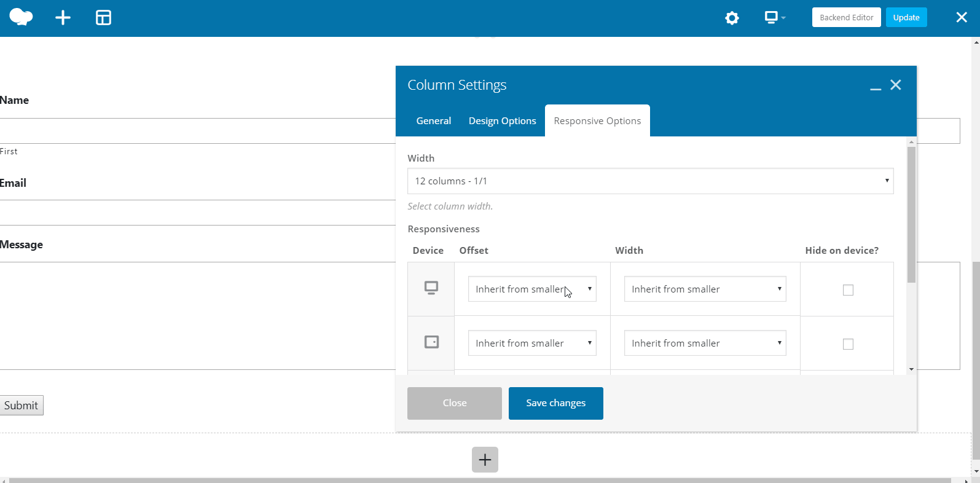Click the Submit form button
Viewport: 980px width, 483px height.
tap(22, 406)
